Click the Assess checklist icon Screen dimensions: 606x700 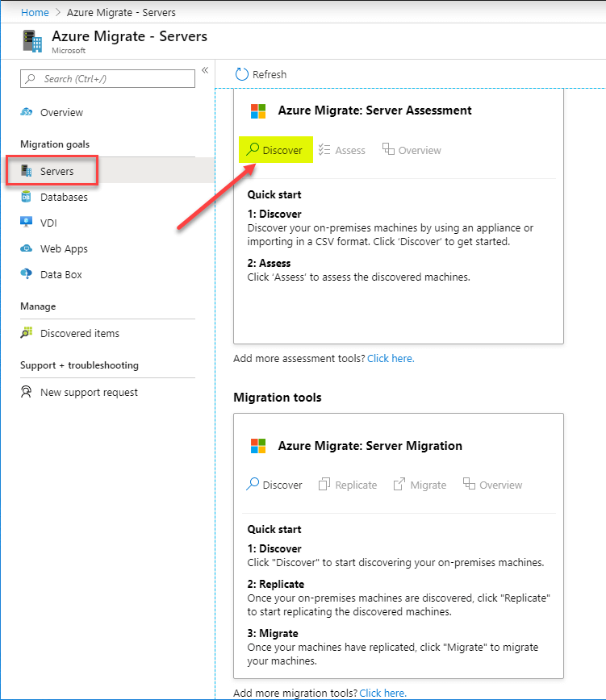pos(324,149)
